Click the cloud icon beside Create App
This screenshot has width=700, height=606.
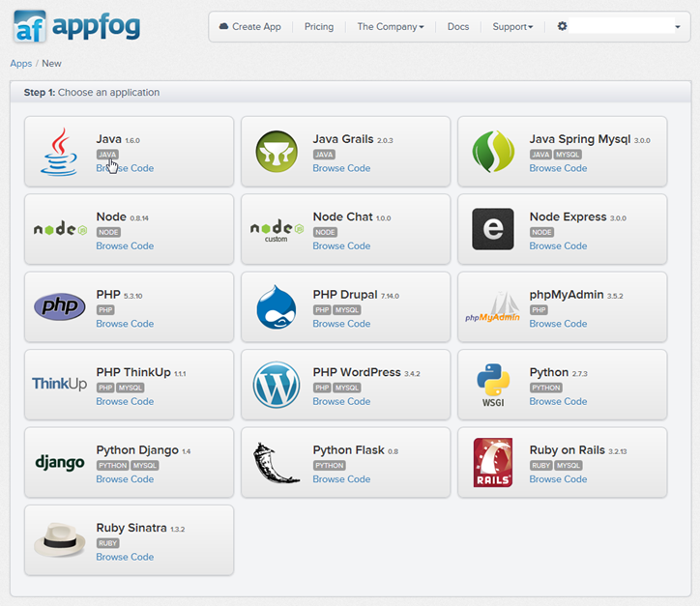click(x=223, y=26)
